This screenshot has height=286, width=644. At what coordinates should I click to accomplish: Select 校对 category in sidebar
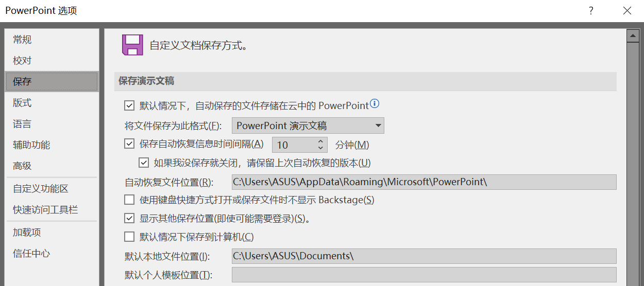click(52, 61)
